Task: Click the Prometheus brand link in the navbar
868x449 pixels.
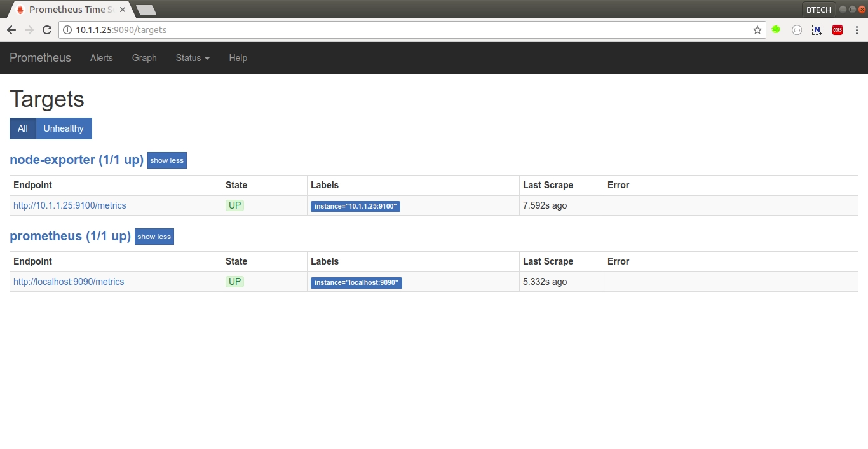Action: pyautogui.click(x=40, y=58)
